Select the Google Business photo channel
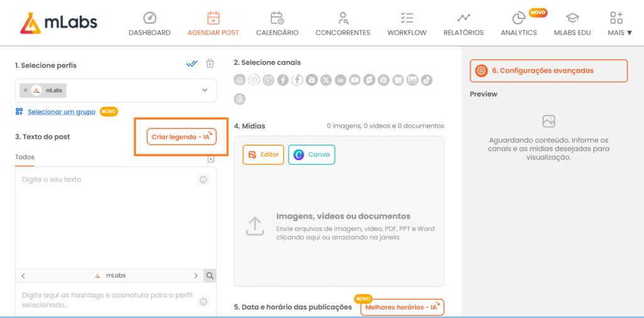Image resolution: width=644 pixels, height=318 pixels. (413, 80)
